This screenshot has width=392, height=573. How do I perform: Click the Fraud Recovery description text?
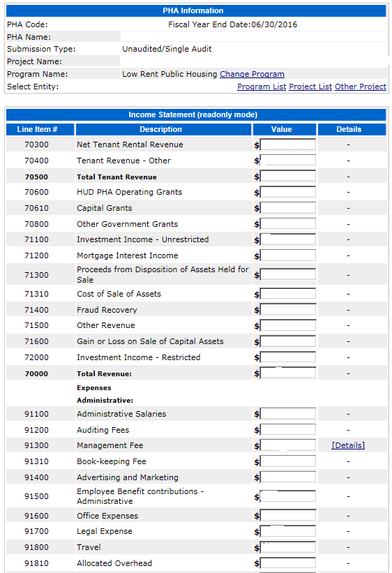(x=107, y=310)
